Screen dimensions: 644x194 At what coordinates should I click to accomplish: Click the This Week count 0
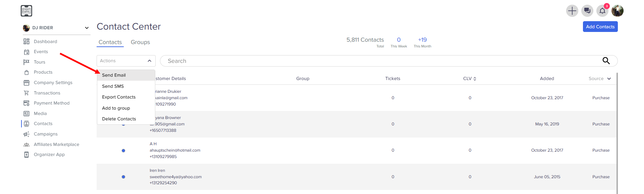tap(398, 40)
